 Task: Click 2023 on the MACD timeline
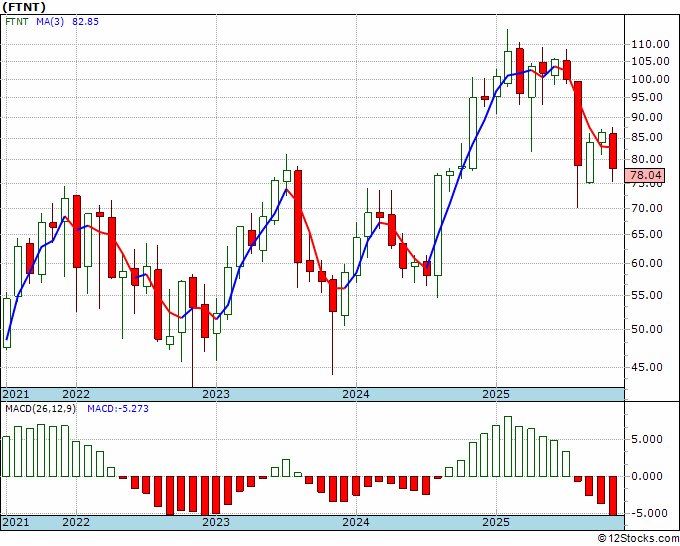tap(216, 522)
